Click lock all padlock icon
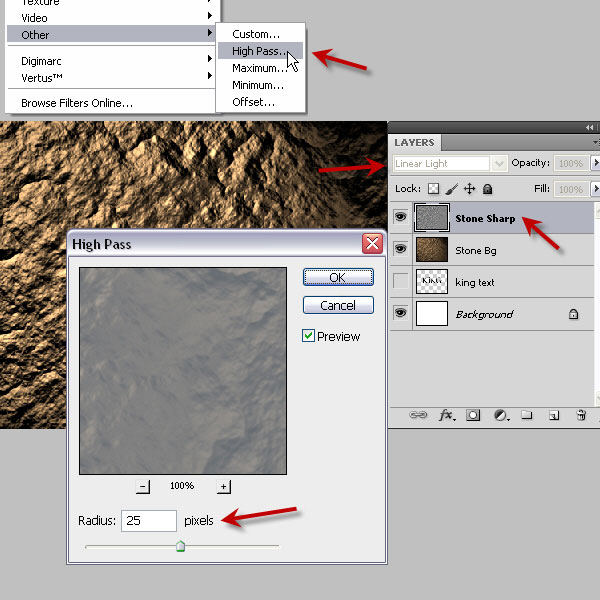The height and width of the screenshot is (600, 600). point(487,189)
